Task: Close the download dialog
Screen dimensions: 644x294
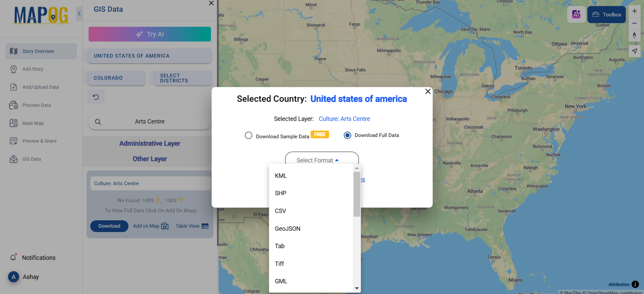Action: pyautogui.click(x=428, y=91)
